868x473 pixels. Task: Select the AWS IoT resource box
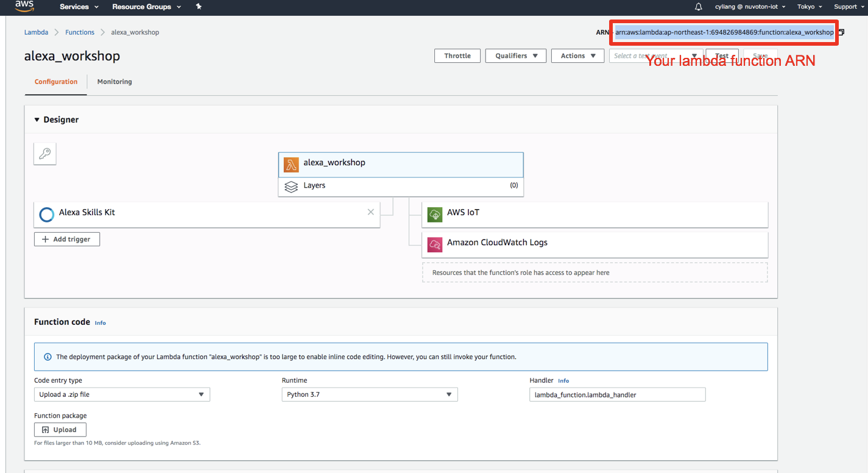pos(595,215)
